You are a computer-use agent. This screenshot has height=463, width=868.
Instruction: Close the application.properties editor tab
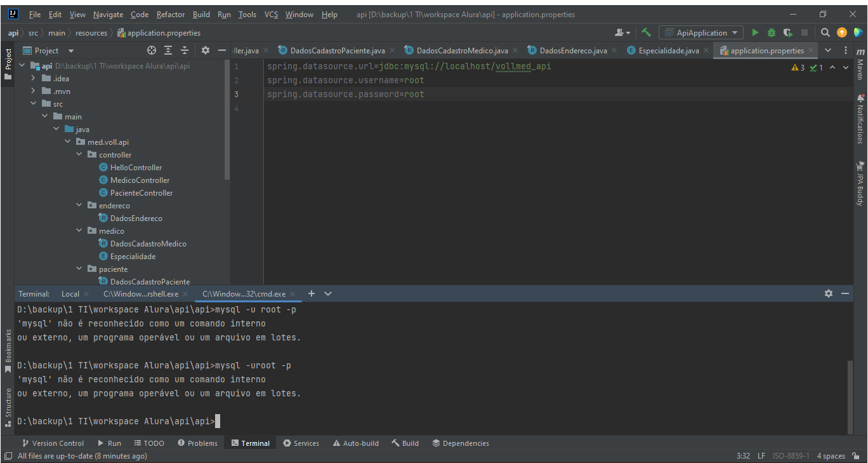click(811, 50)
